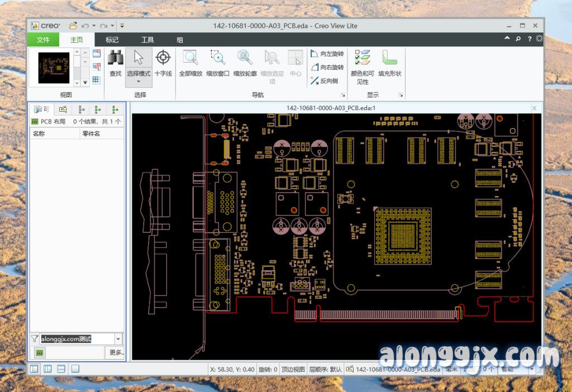
Task: Click 全部缩放 zoom all icon
Action: click(x=190, y=58)
